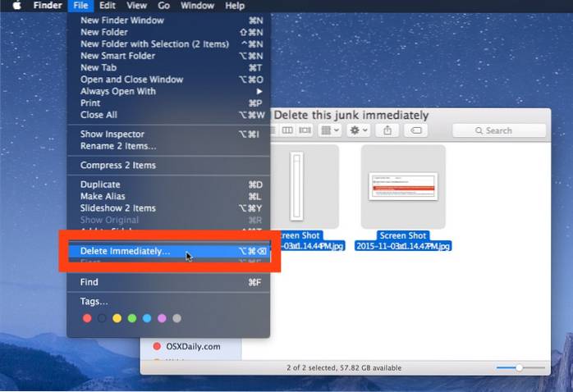Image resolution: width=573 pixels, height=392 pixels.
Task: Choose Delete Immediately from File menu
Action: pos(125,251)
